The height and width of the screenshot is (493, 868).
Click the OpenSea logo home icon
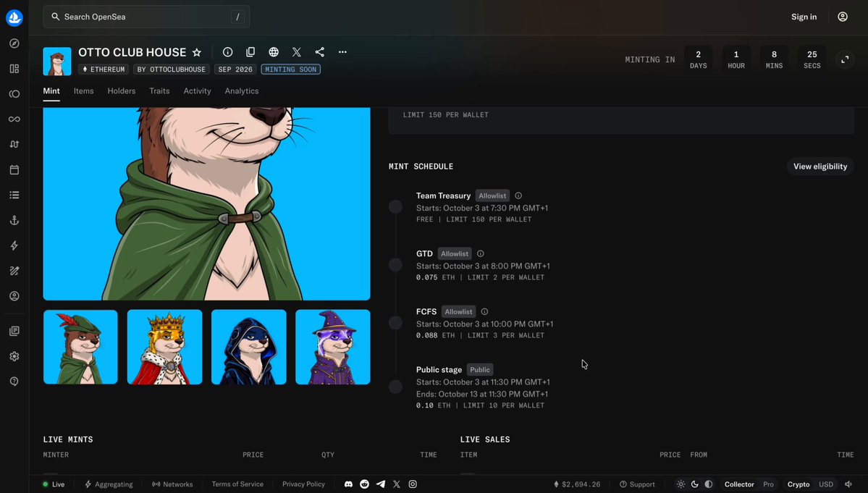click(14, 17)
